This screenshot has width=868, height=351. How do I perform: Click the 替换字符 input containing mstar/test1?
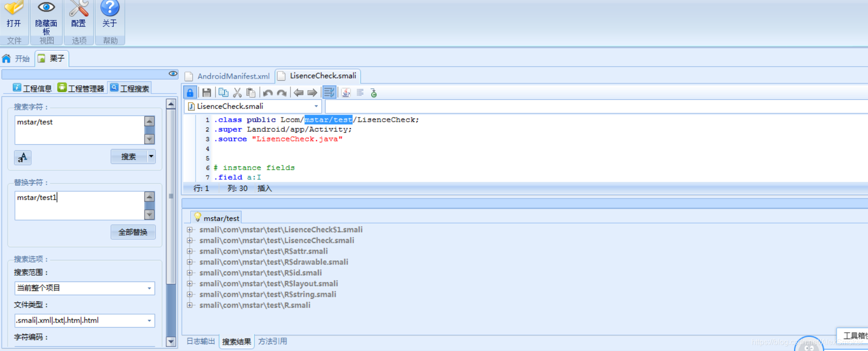pos(79,206)
